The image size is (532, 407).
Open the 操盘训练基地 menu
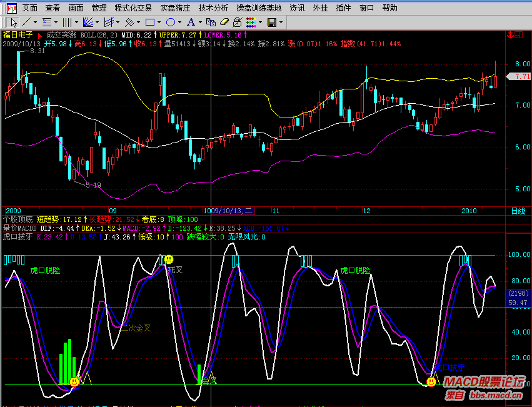pos(259,8)
